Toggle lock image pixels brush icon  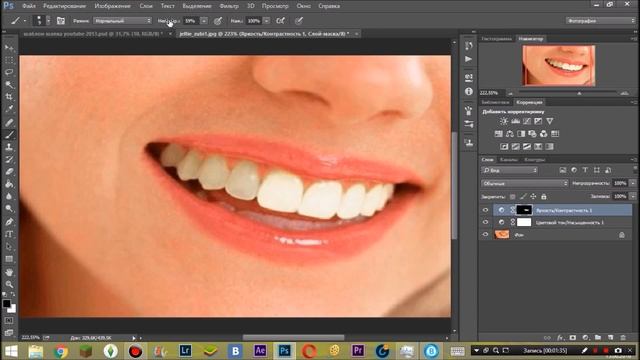523,197
